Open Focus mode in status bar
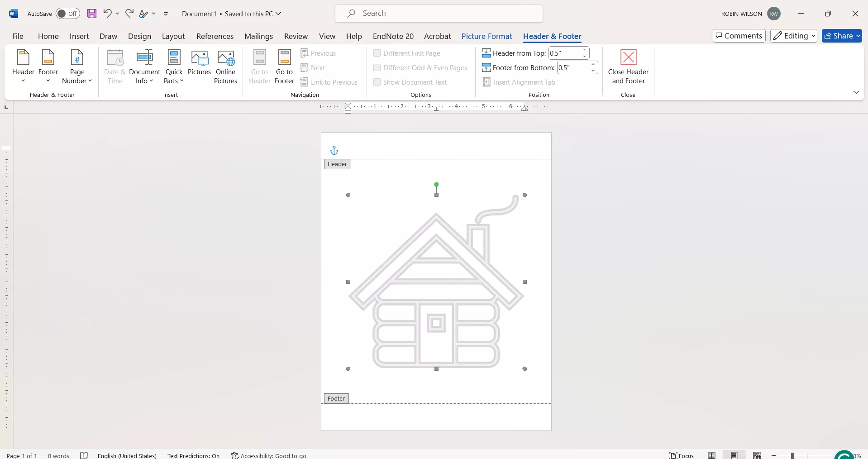 click(x=682, y=455)
